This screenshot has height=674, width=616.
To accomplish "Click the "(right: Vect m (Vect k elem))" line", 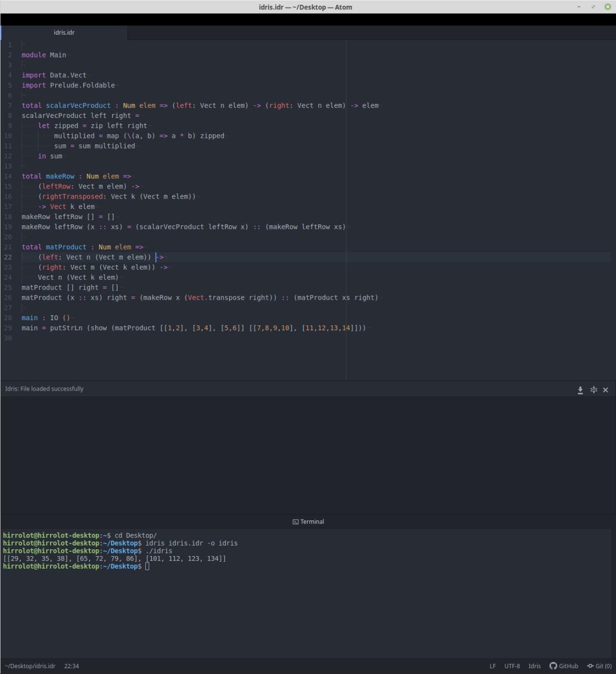I will 103,267.
